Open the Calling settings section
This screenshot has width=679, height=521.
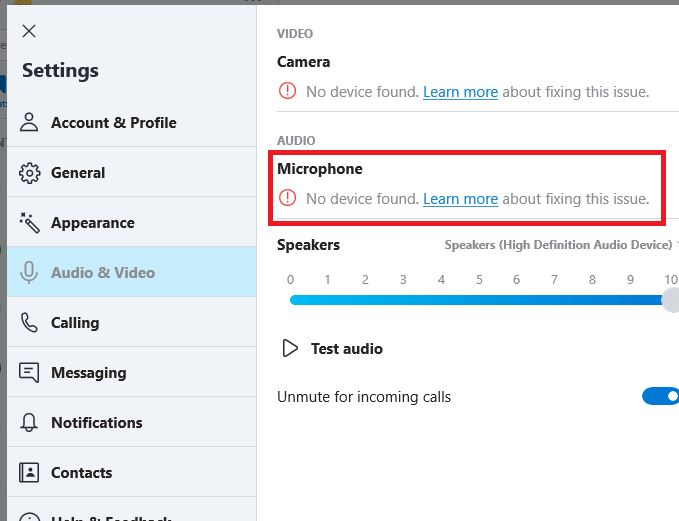pos(75,322)
